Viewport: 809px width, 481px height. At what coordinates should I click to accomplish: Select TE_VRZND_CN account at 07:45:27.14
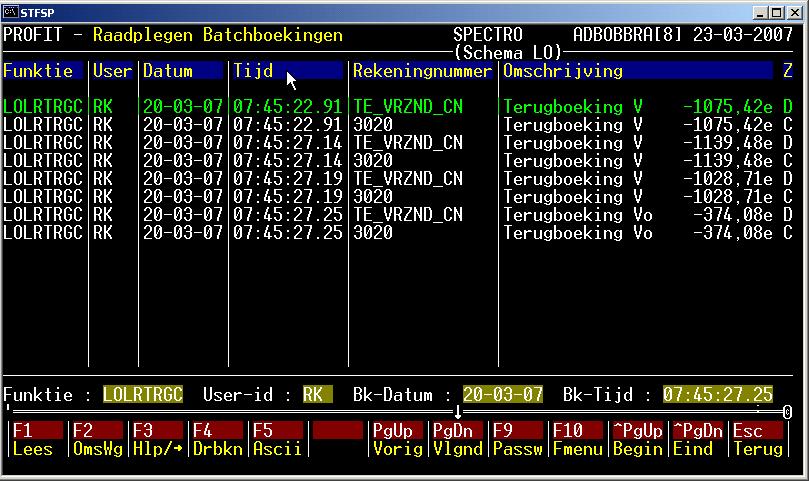(x=408, y=143)
